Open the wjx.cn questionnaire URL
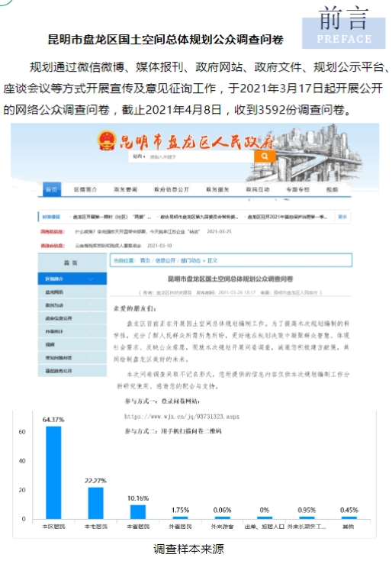This screenshot has width=392, height=564. click(x=182, y=417)
